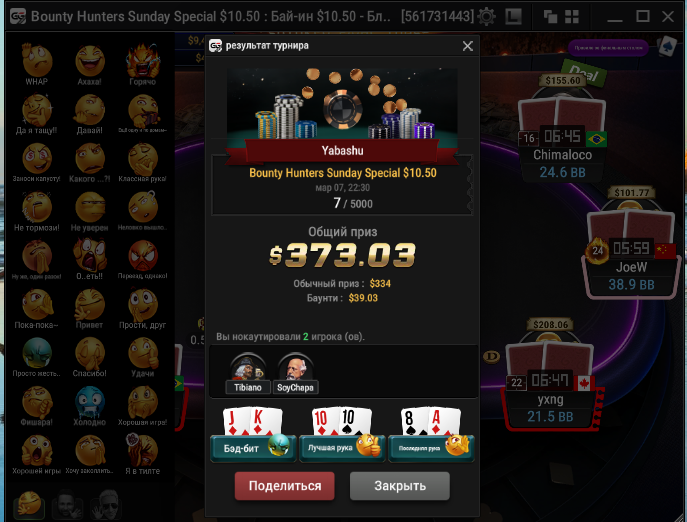Send the Привет waving emoji
The width and height of the screenshot is (687, 522).
(x=90, y=308)
